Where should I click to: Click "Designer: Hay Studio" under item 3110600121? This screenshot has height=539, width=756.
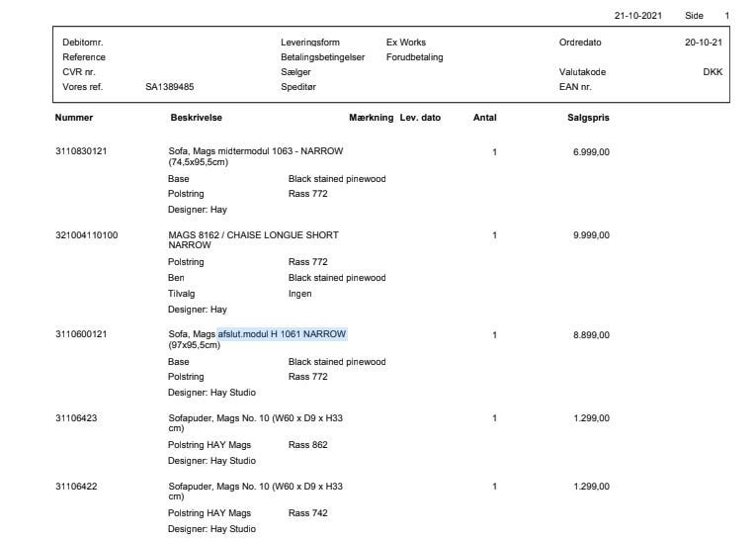tap(211, 393)
